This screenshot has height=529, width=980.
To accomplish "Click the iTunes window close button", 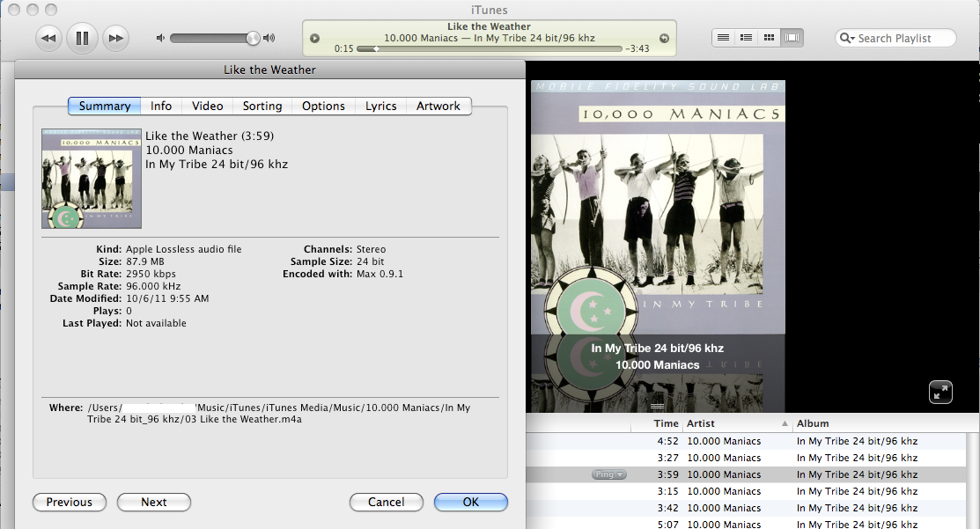I will (x=13, y=10).
